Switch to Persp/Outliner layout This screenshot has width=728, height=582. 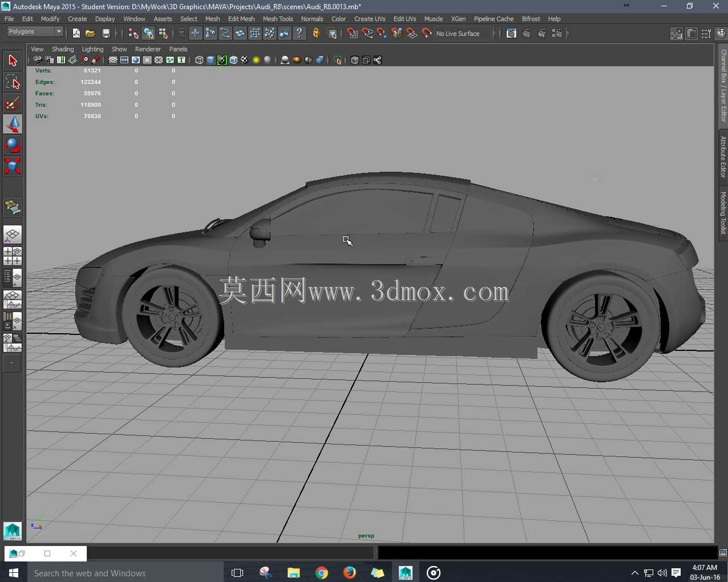tap(13, 278)
